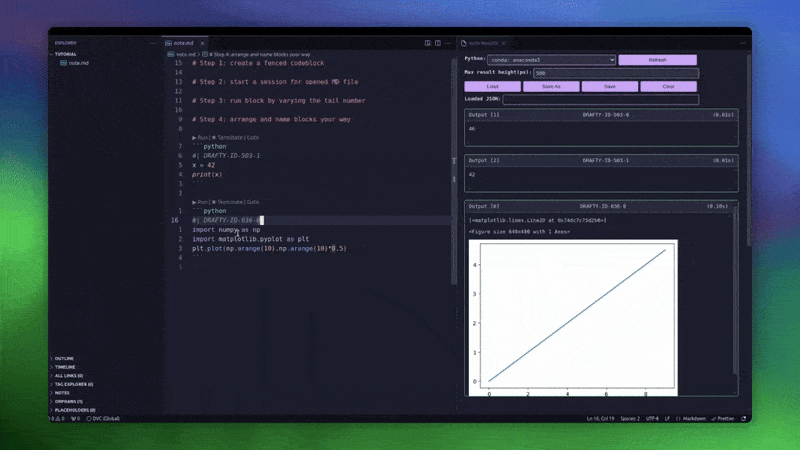Run the numpy plot code block
The width and height of the screenshot is (800, 450).
point(200,202)
